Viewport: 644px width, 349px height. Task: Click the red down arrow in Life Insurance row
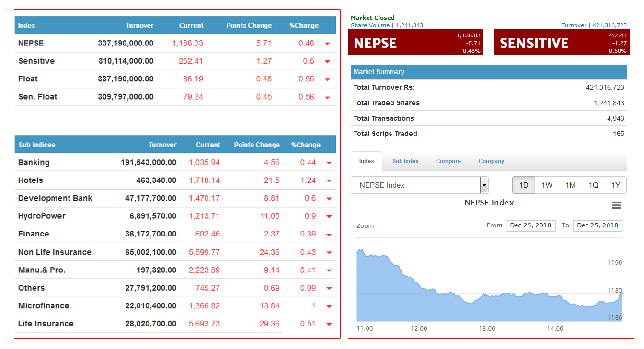click(329, 324)
